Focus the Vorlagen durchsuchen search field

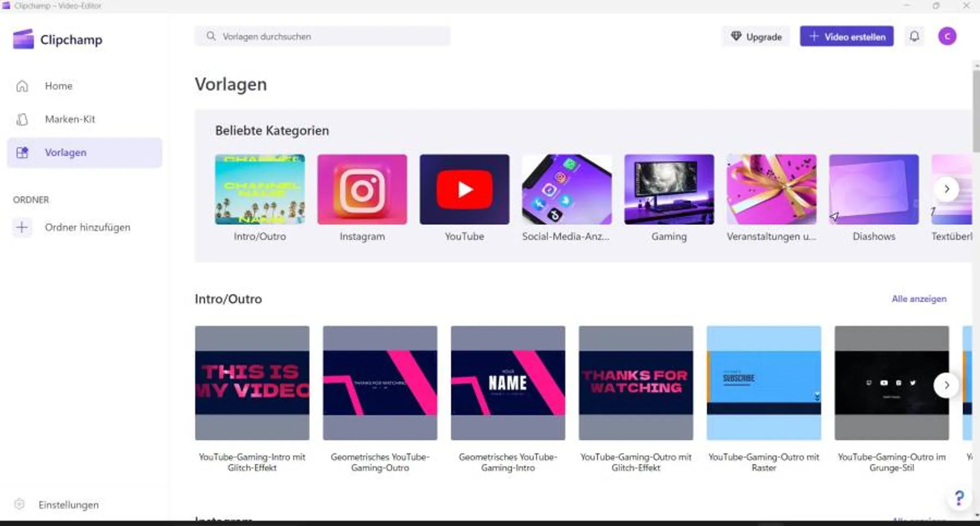[322, 36]
